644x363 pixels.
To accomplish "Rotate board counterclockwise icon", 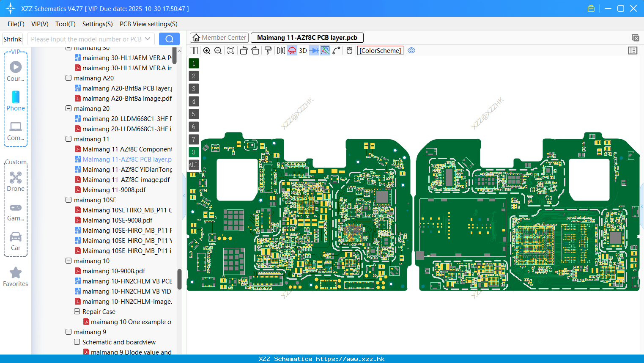I will [x=244, y=51].
